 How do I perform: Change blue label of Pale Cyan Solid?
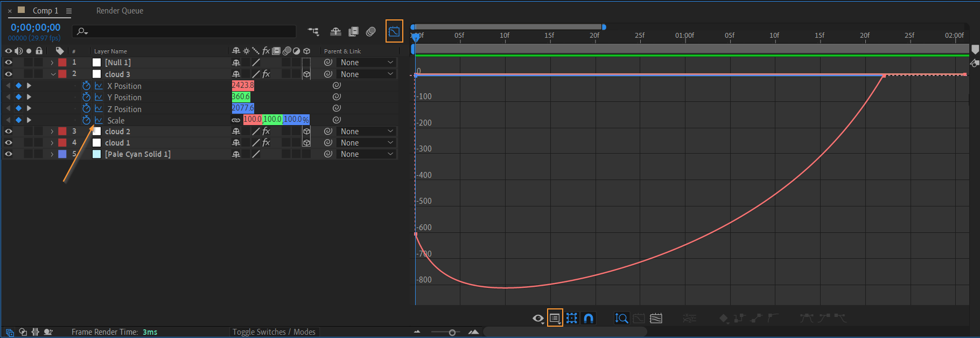pos(62,154)
